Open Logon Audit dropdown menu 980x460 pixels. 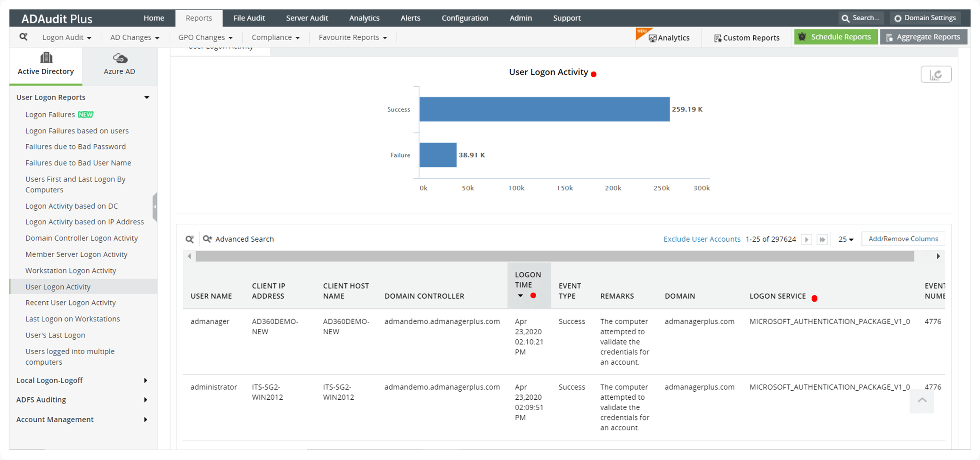67,37
